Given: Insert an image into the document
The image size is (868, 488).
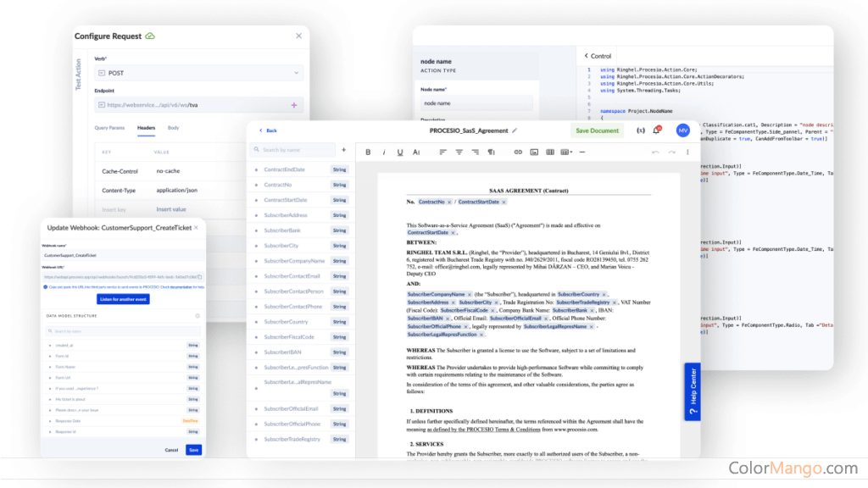Looking at the screenshot, I should [x=534, y=152].
